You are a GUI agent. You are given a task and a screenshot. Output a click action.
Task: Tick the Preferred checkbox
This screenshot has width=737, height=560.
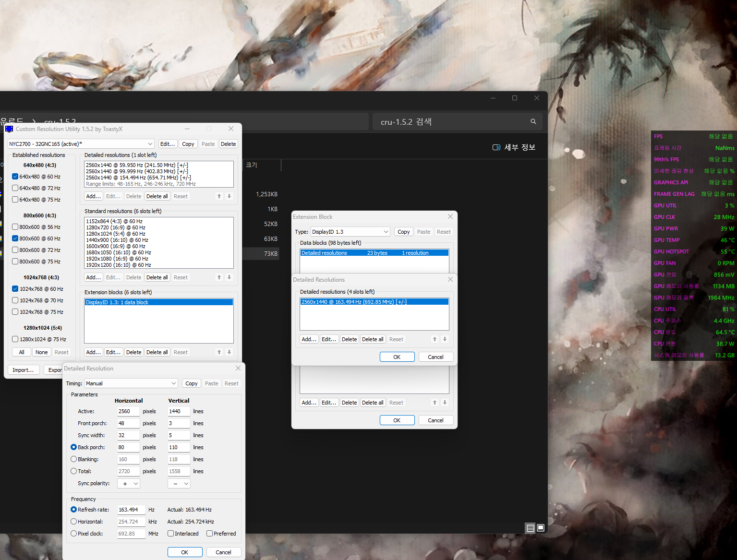(x=210, y=534)
